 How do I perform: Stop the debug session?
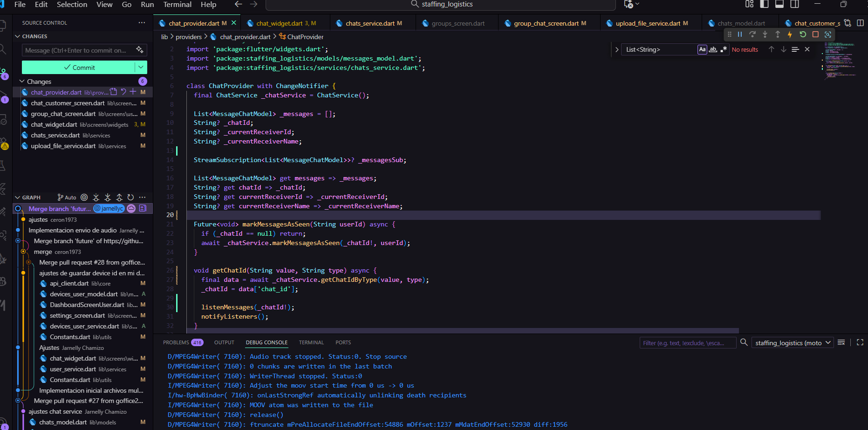pyautogui.click(x=815, y=34)
